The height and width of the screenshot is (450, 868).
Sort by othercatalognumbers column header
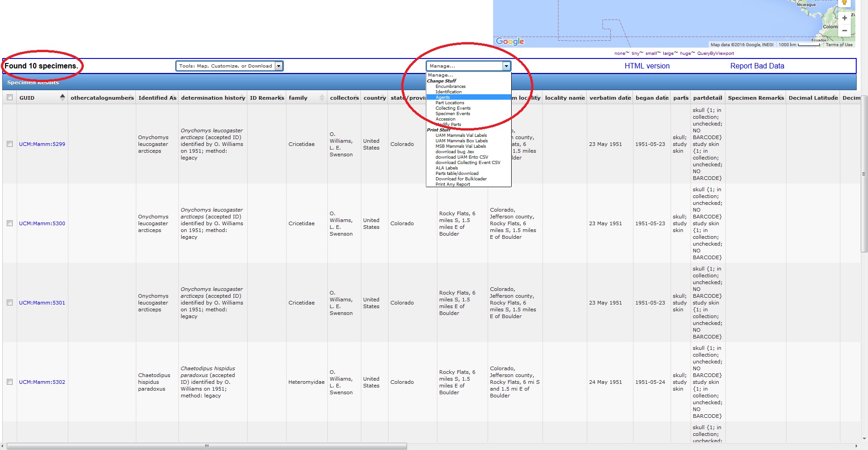coord(102,98)
